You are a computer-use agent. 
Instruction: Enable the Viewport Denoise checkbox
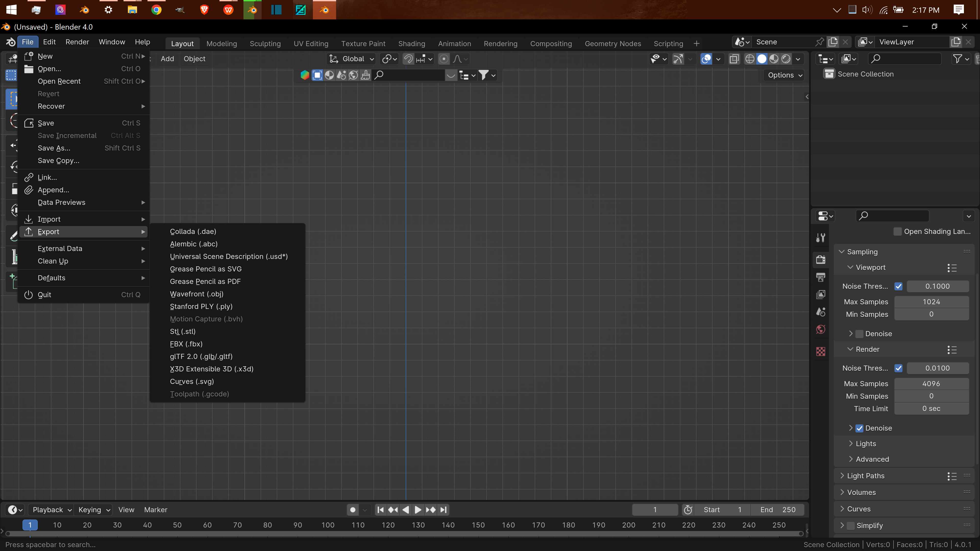859,333
